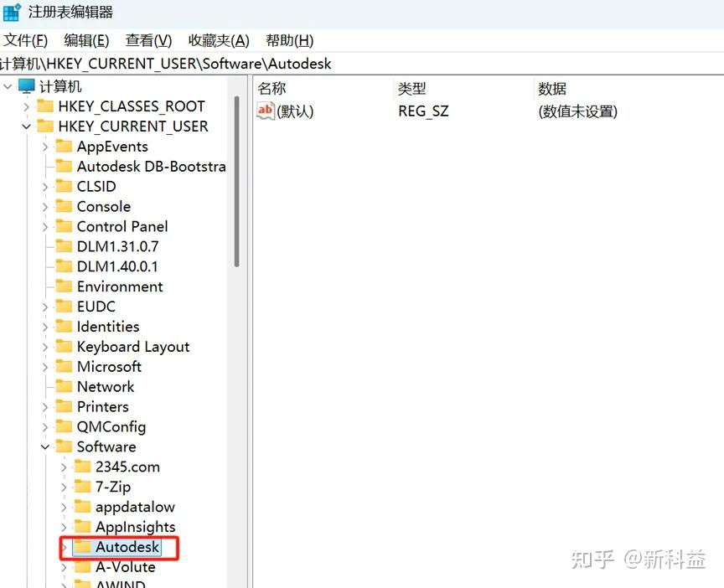The height and width of the screenshot is (588, 724).
Task: Click the Network folder icon
Action: 64,386
